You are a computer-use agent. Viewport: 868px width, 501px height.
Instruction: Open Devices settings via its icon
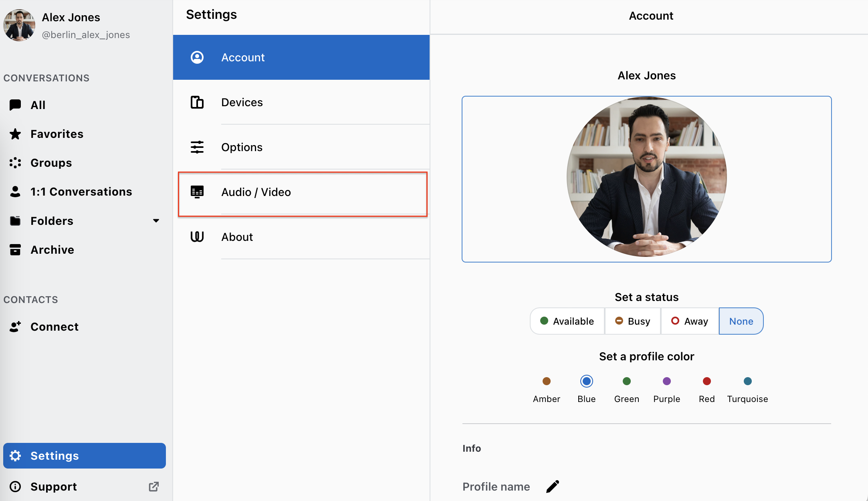197,102
